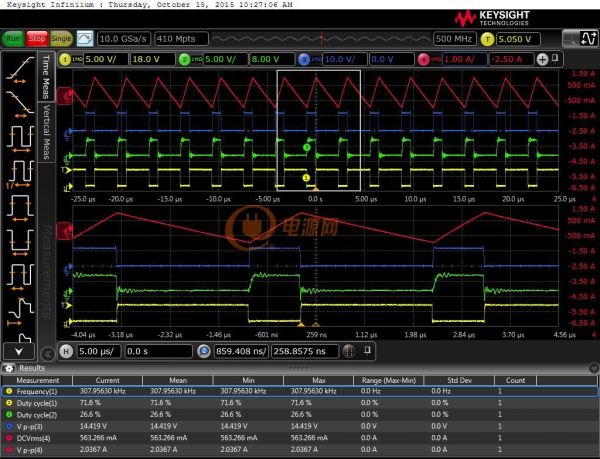
Task: Edit channel 2 offset 8.00 V
Action: click(x=272, y=59)
